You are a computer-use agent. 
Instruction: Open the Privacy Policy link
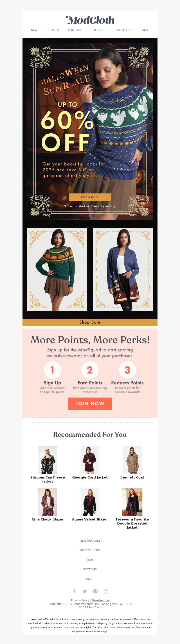coord(80,600)
